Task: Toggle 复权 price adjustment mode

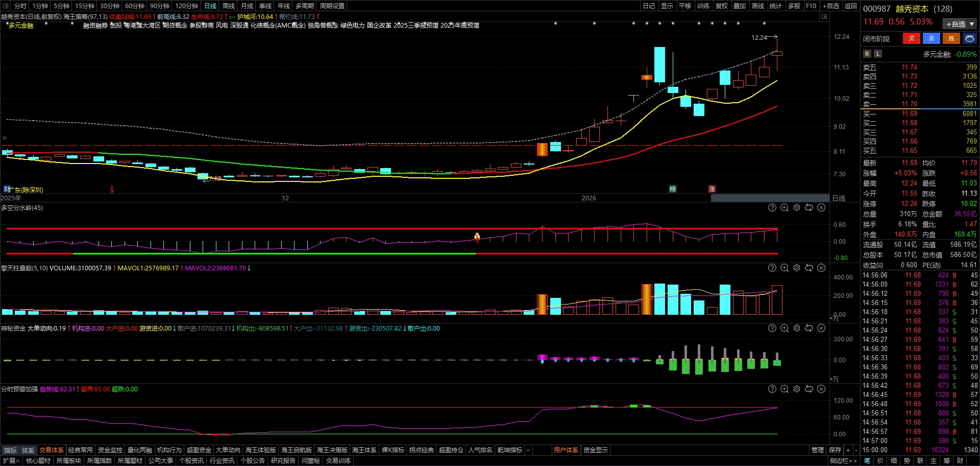Action: [x=721, y=6]
